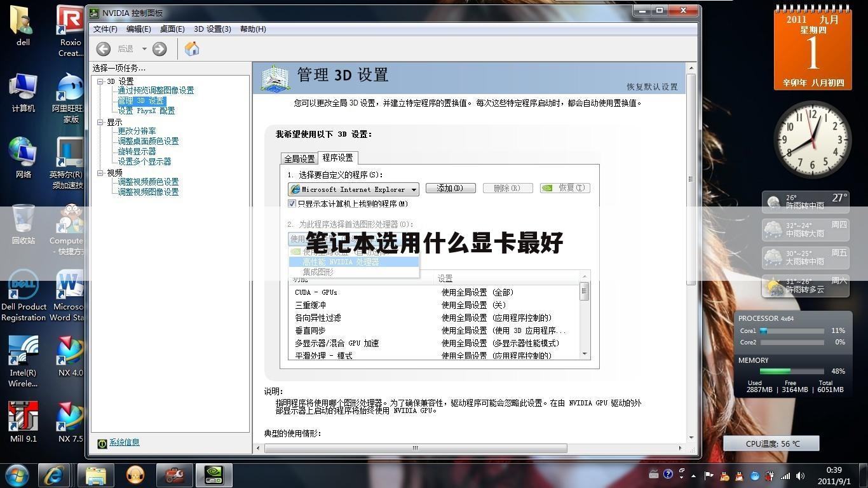This screenshot has width=868, height=488.
Task: Switch to the 全局设置 tab
Action: pos(299,159)
